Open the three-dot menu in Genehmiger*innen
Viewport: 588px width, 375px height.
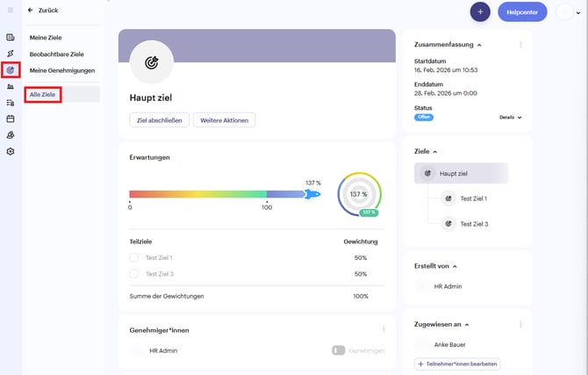pos(384,329)
